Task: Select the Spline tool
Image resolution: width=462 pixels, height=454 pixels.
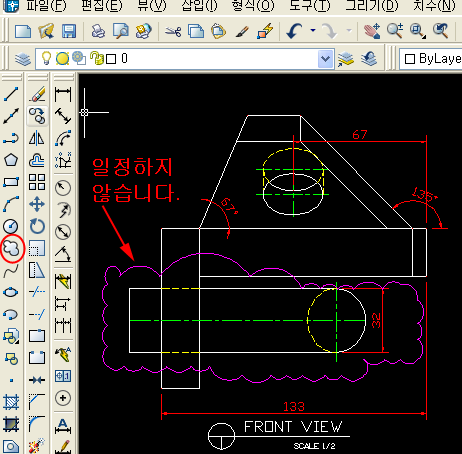Action: 11,270
